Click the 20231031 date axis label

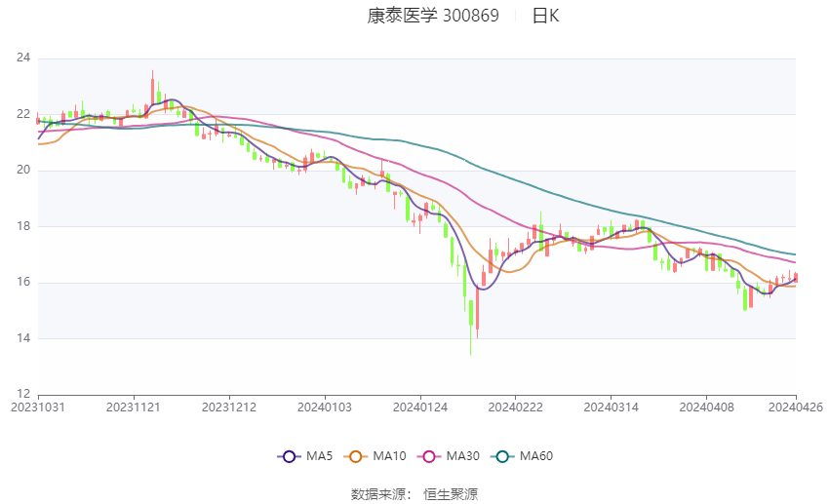(38, 407)
